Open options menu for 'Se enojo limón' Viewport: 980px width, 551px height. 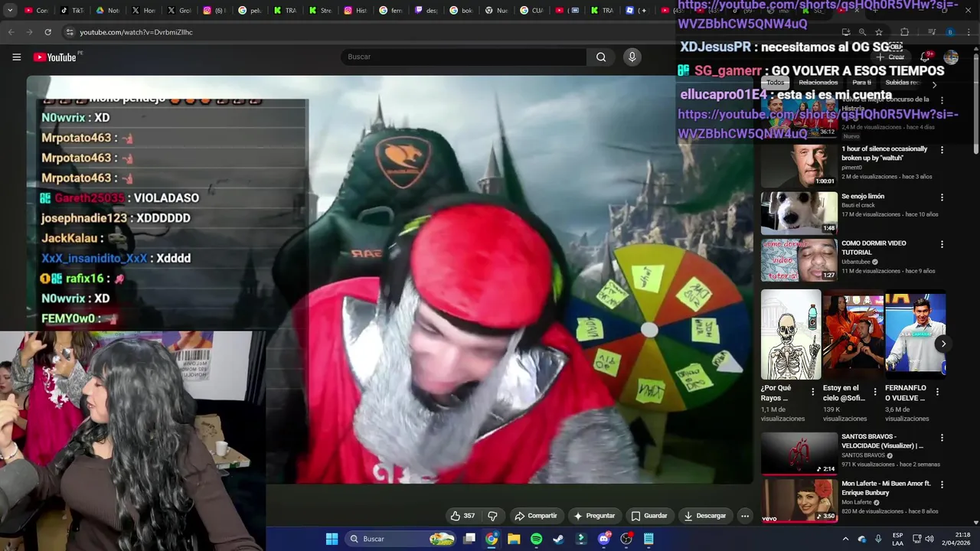pyautogui.click(x=942, y=197)
